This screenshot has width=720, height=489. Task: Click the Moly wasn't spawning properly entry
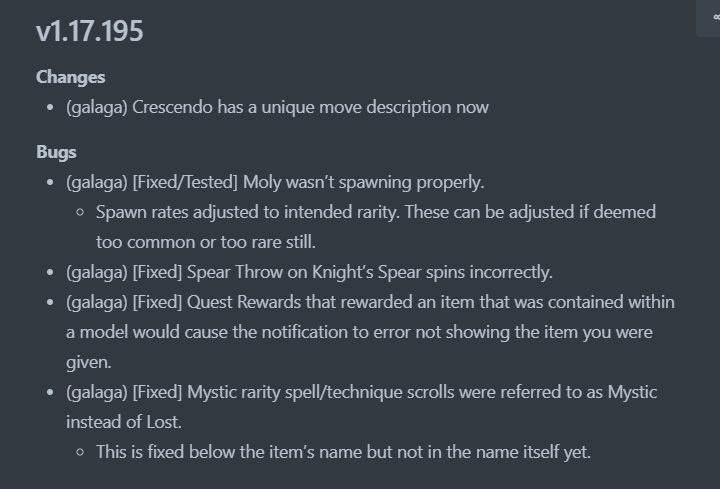coord(275,182)
